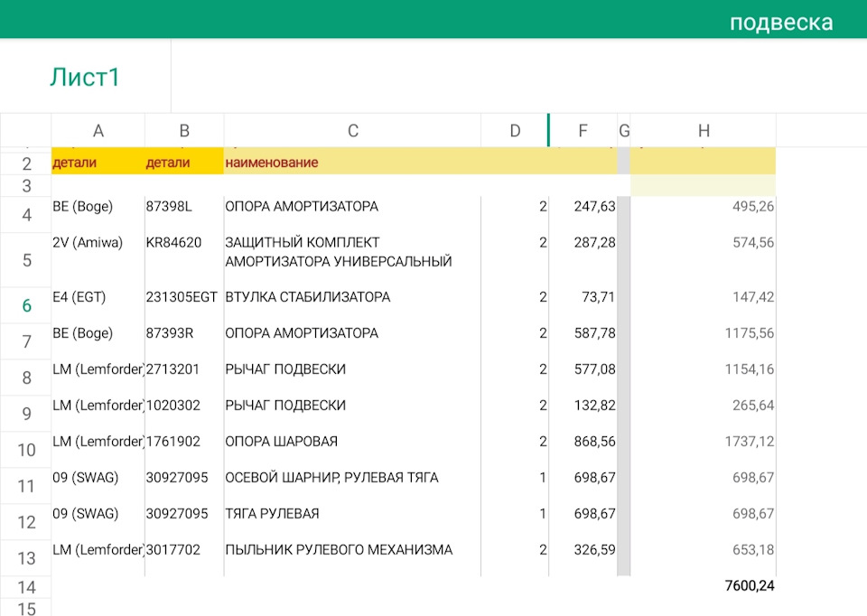The image size is (867, 616).
Task: Click cell 2V (Amiwa)
Action: pyautogui.click(x=88, y=243)
